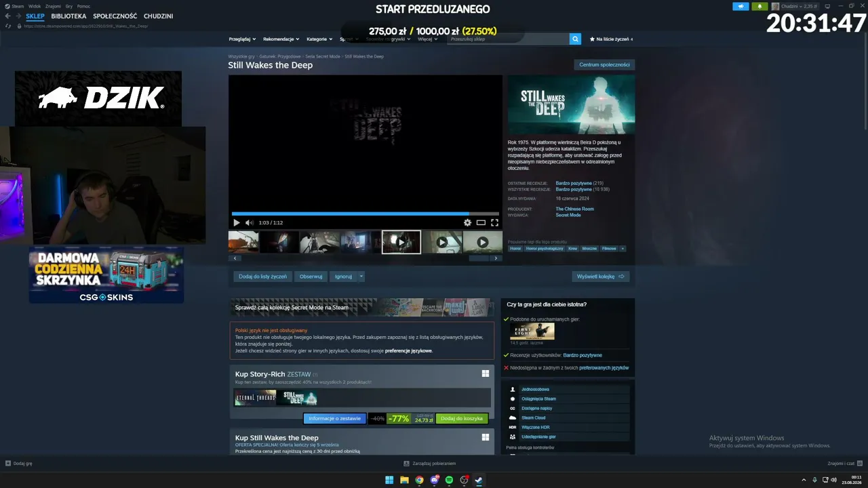Open the Steam announcements megaphone button
868x488 pixels.
click(741, 7)
